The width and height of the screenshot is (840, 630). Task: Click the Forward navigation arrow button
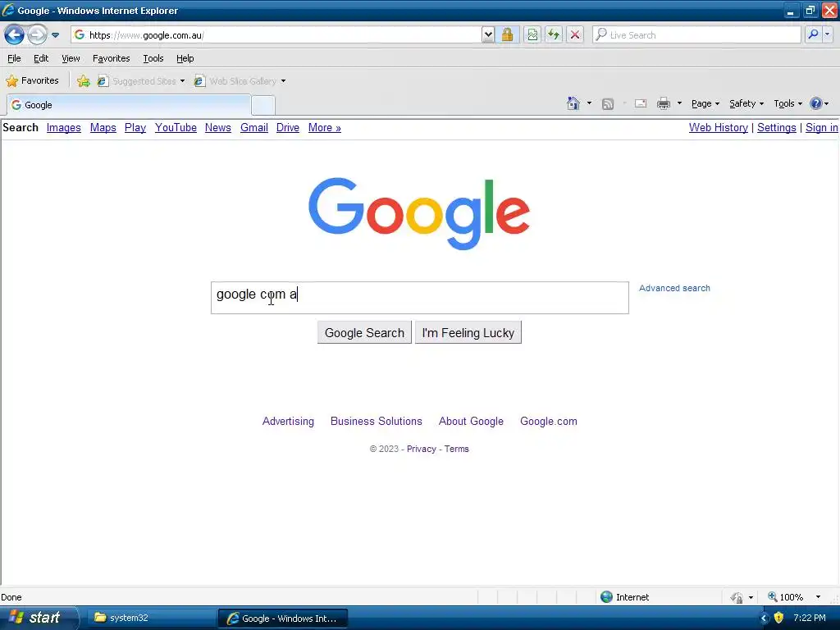tap(37, 35)
